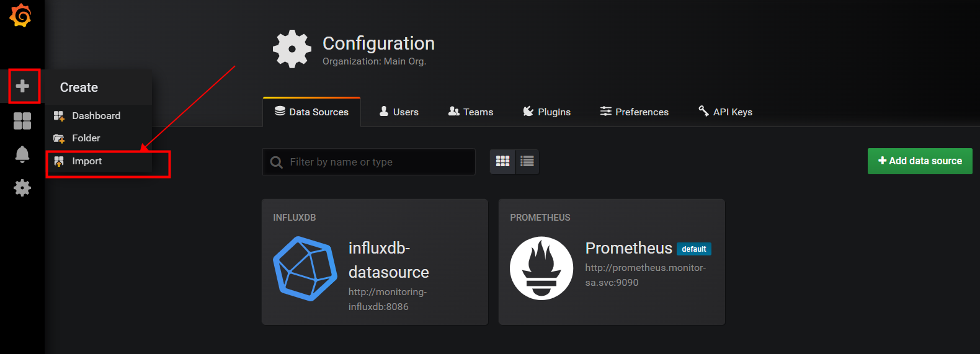Open the Dashboards grid icon in sidebar
The image size is (980, 354).
point(22,121)
